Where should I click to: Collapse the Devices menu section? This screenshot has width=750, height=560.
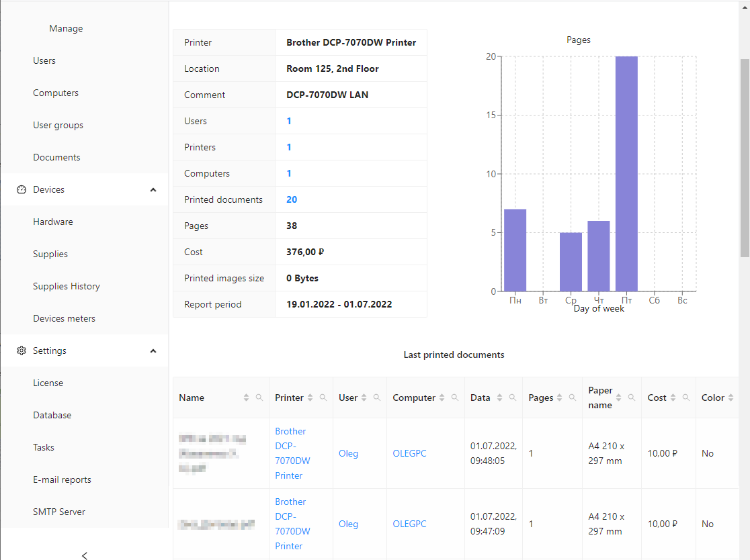click(153, 190)
